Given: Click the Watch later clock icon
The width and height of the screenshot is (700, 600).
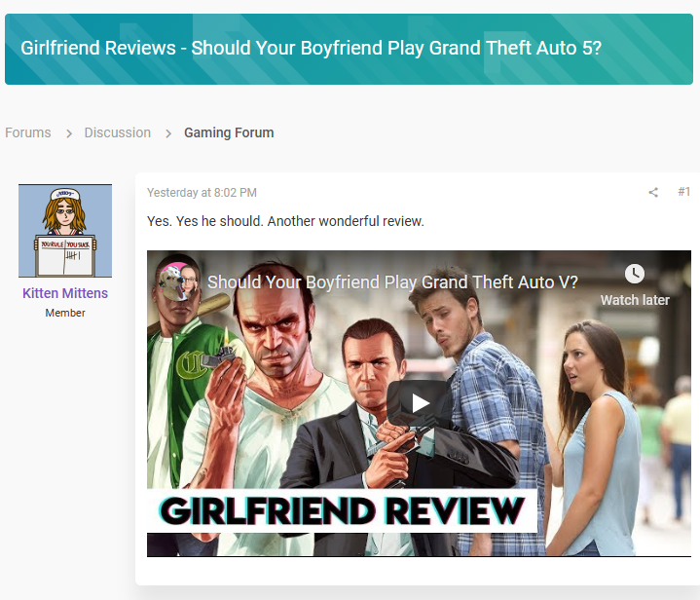Looking at the screenshot, I should click(635, 274).
